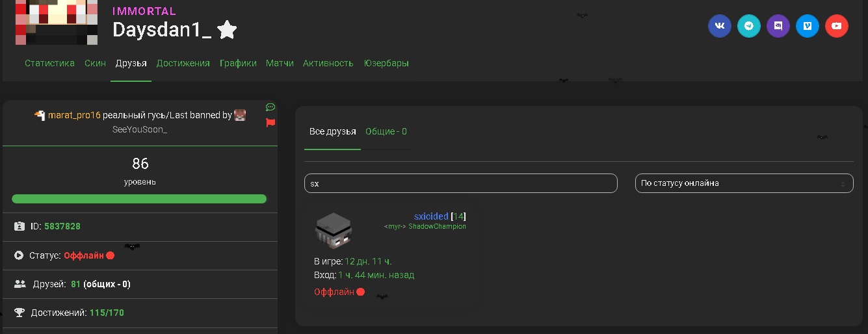Show the 'Общие - 0' friends tab

click(386, 132)
